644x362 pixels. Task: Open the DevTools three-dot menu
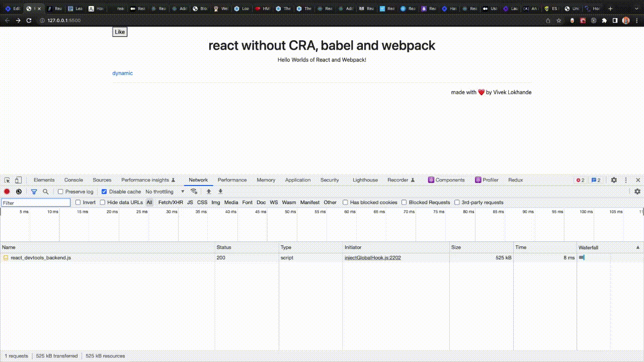click(x=625, y=179)
